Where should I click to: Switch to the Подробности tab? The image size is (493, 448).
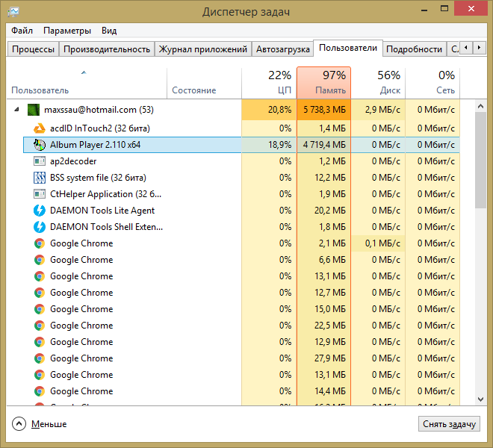(x=414, y=49)
